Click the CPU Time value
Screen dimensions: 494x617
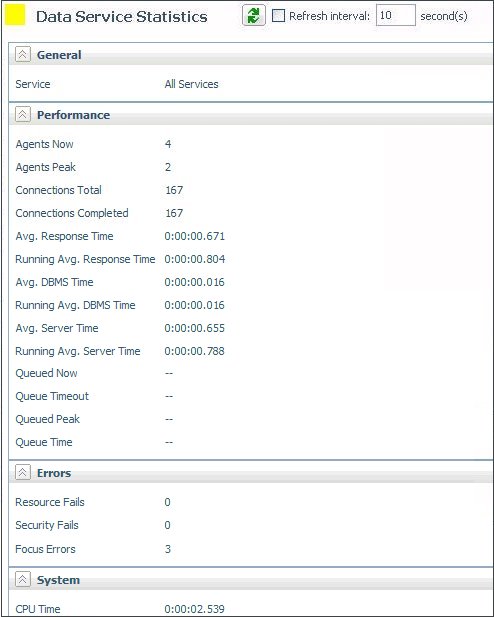(x=194, y=609)
